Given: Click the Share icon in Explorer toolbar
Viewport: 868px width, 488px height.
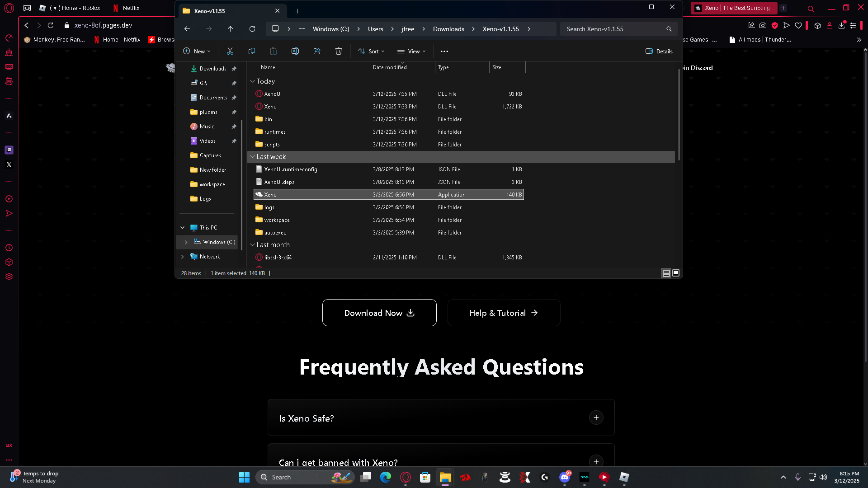Looking at the screenshot, I should pyautogui.click(x=317, y=52).
